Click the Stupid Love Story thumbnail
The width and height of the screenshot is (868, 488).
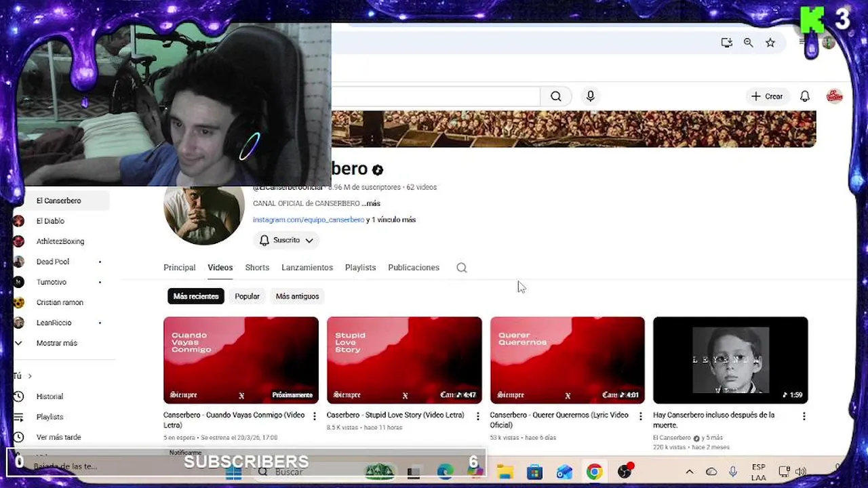404,360
